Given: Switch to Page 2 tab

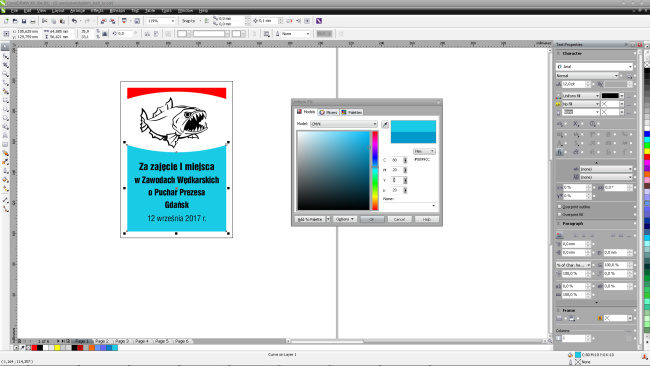Looking at the screenshot, I should (x=102, y=341).
